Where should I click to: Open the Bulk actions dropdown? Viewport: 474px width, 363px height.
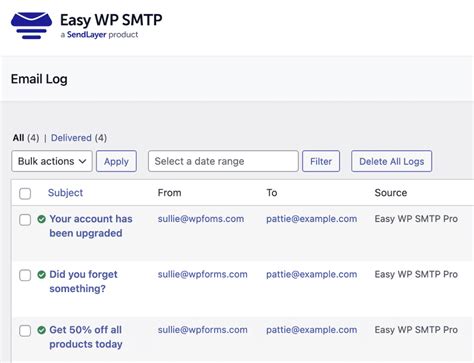pos(52,161)
